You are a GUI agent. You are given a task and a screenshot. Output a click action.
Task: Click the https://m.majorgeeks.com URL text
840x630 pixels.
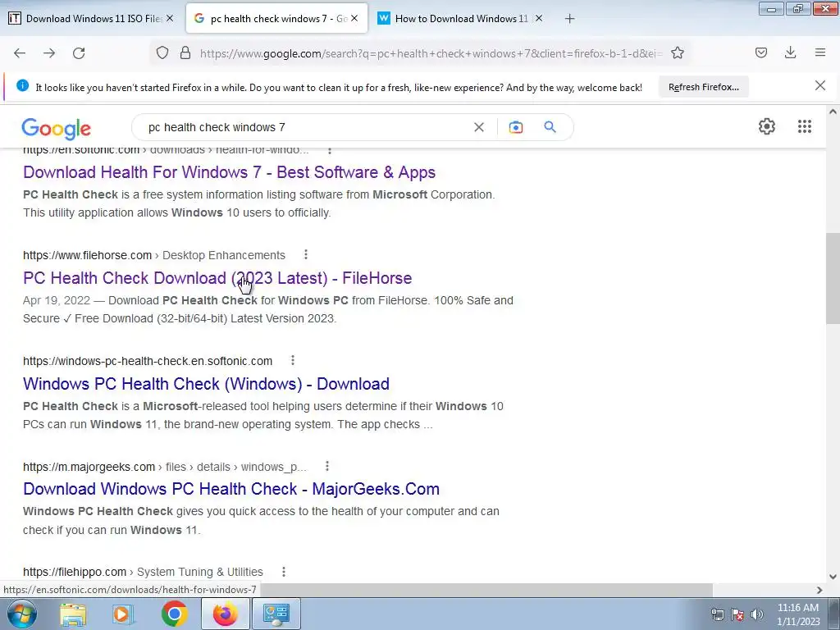pyautogui.click(x=89, y=467)
